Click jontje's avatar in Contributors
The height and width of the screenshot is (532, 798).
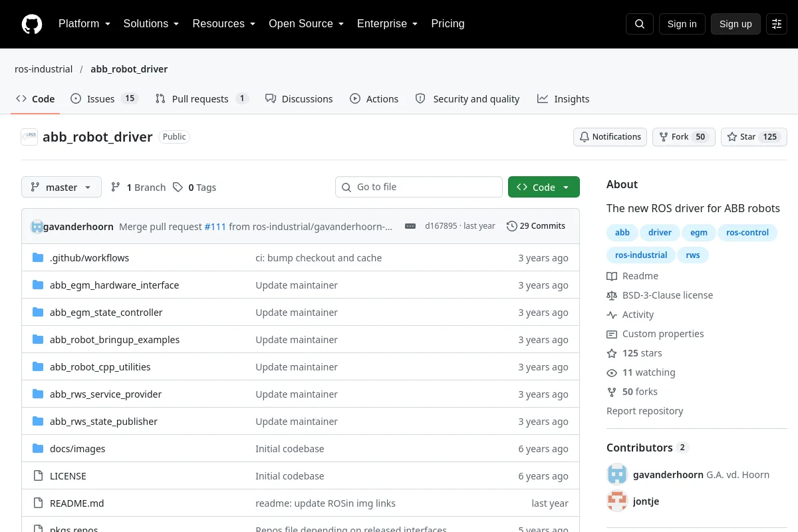pyautogui.click(x=617, y=501)
